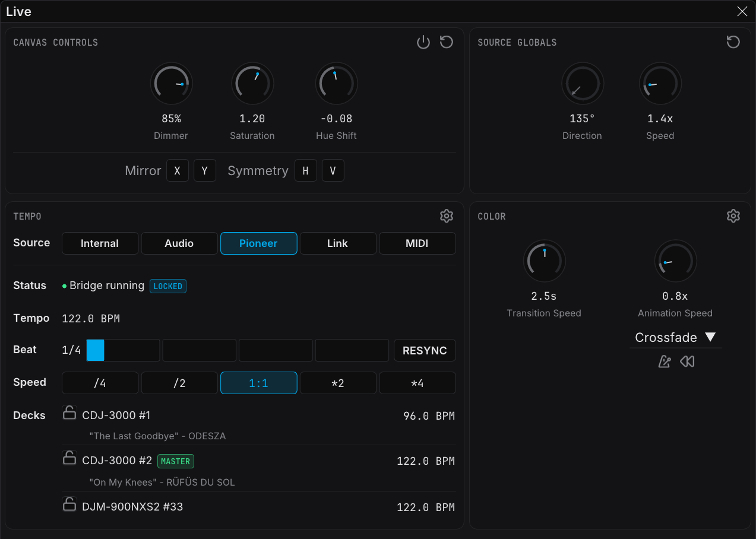Image resolution: width=756 pixels, height=539 pixels.
Task: Click the LOCKED status badge
Action: (x=168, y=286)
